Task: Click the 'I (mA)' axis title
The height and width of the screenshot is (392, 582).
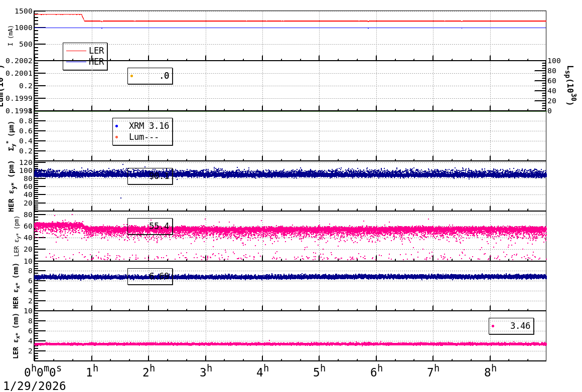Action: [11, 36]
